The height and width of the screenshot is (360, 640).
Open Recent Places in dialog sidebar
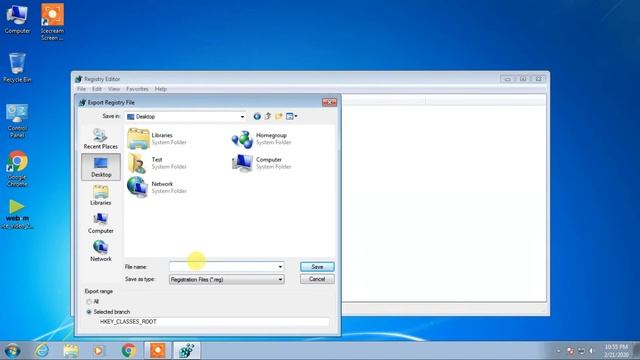pos(100,139)
